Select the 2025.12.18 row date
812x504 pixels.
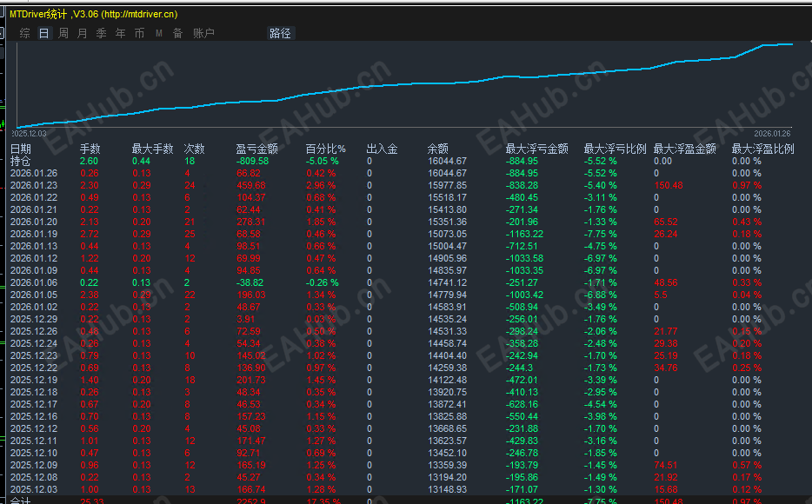tap(34, 392)
